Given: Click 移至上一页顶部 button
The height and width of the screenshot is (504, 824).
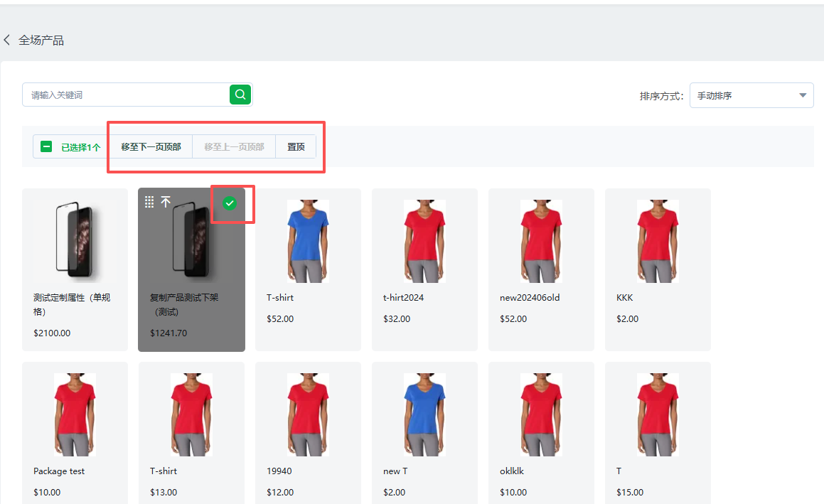Looking at the screenshot, I should tap(234, 147).
